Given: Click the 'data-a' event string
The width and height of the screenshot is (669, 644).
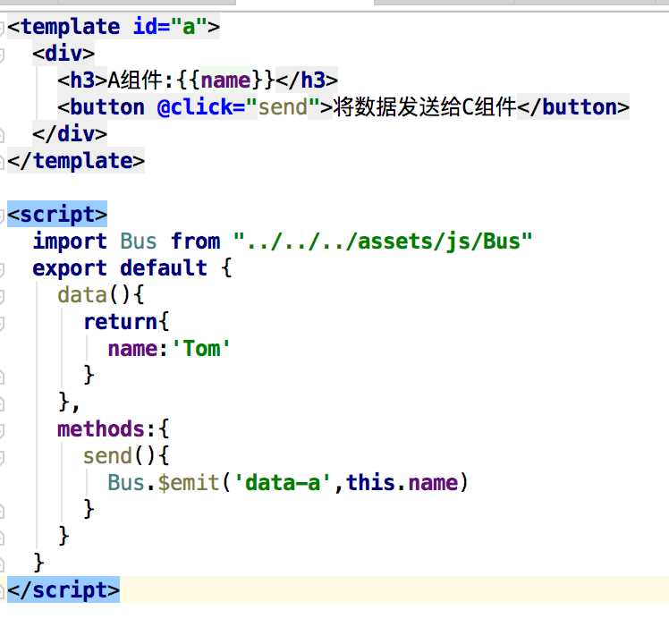Looking at the screenshot, I should (283, 483).
